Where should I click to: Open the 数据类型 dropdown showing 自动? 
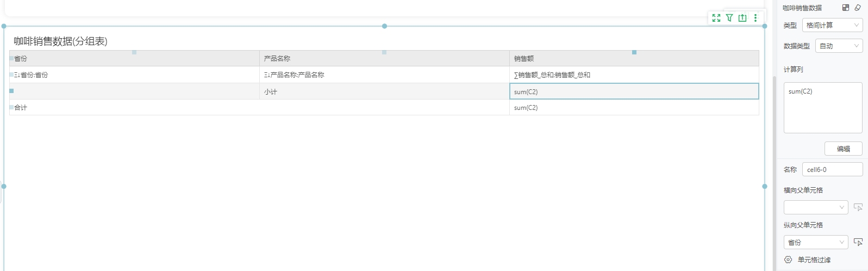(x=839, y=46)
